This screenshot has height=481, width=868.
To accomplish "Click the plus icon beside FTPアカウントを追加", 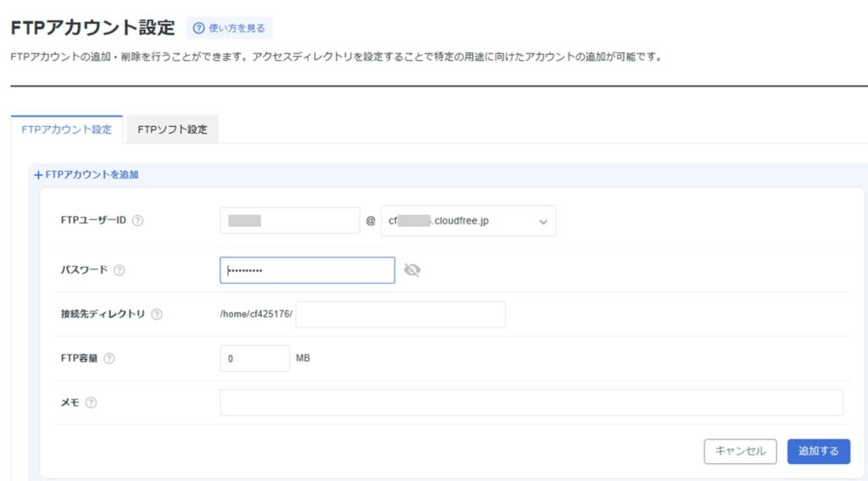I will coord(38,175).
